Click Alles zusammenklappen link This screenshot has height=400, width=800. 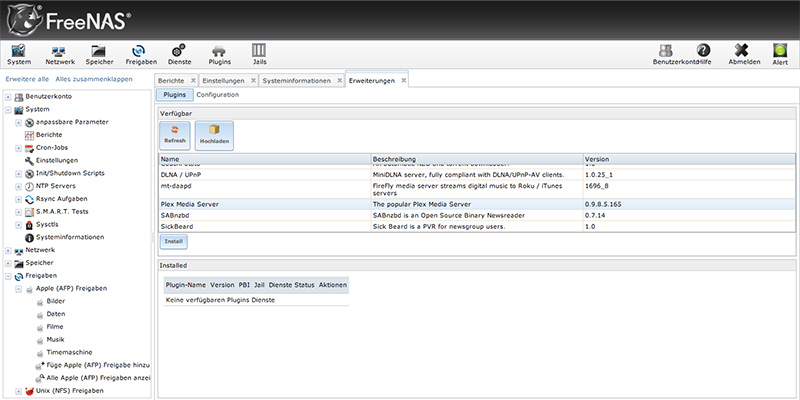click(94, 79)
